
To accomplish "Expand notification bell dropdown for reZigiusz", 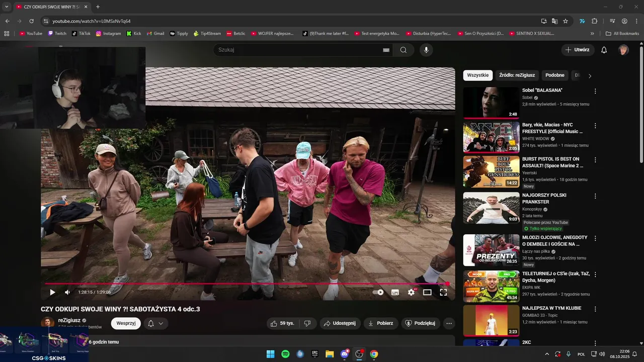I will click(x=155, y=323).
